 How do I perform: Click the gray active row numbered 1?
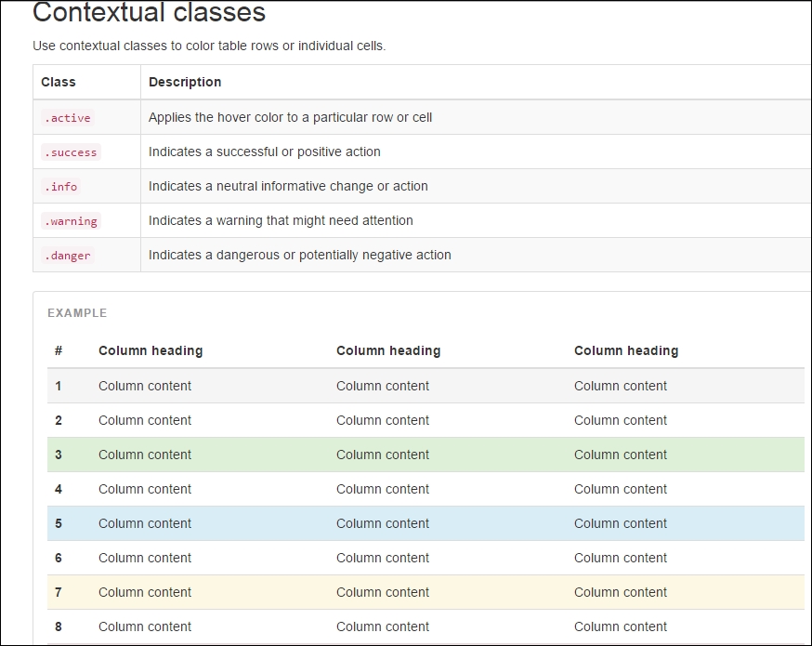pos(426,386)
